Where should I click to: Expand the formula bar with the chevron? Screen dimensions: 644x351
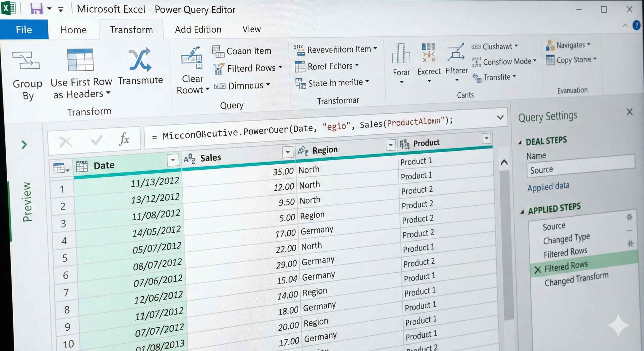(x=500, y=117)
